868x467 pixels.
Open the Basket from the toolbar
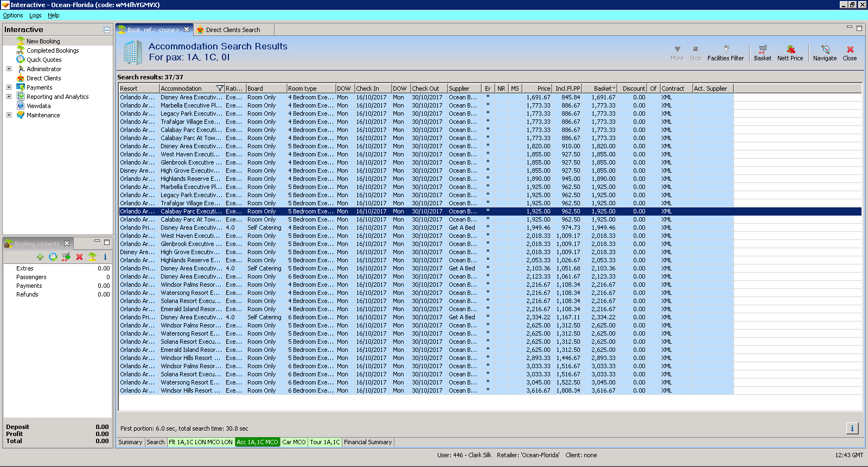click(762, 53)
